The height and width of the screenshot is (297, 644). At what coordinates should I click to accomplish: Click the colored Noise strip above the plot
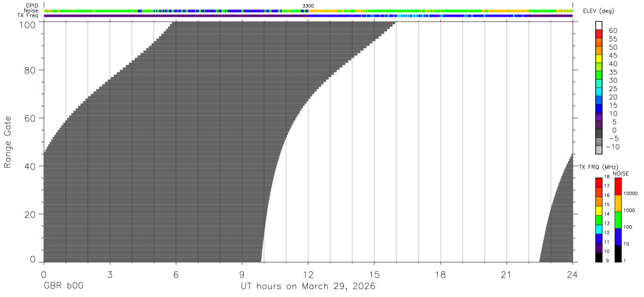(308, 10)
